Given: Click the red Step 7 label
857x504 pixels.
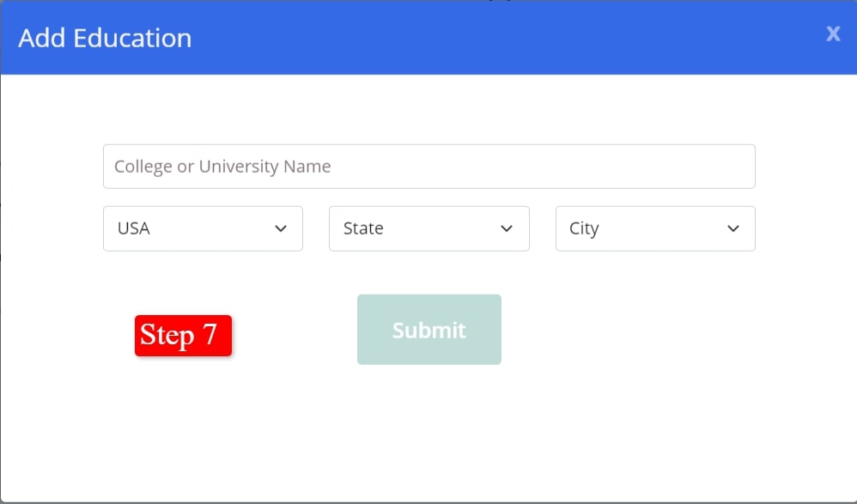Looking at the screenshot, I should [x=183, y=335].
